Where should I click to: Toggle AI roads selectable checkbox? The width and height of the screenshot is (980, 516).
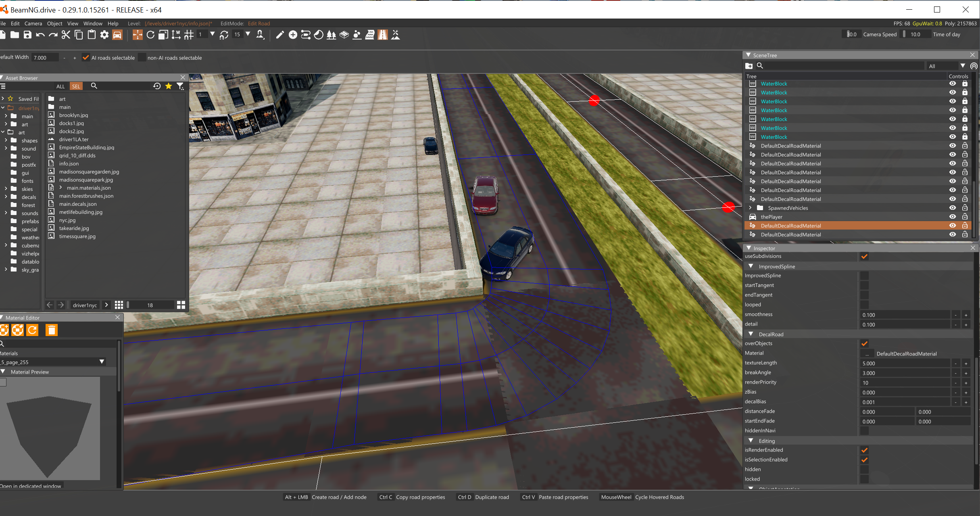click(x=85, y=58)
